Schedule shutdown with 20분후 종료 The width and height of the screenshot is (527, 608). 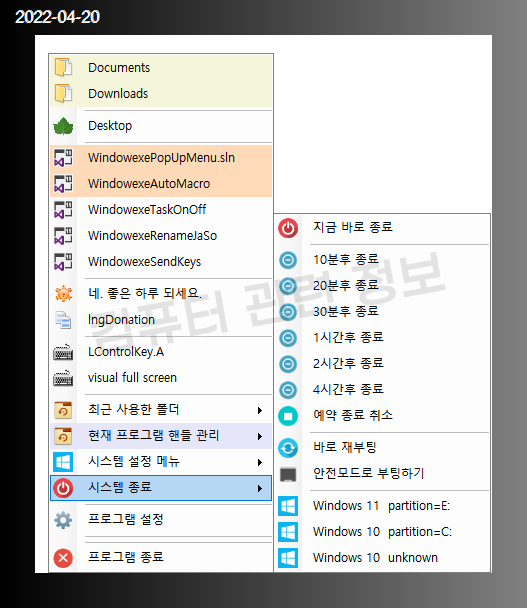click(x=382, y=286)
